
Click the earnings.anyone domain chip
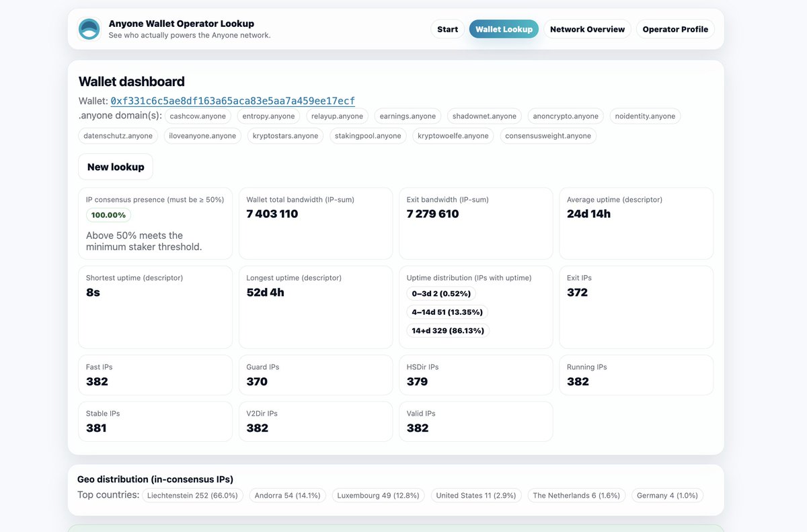[408, 116]
